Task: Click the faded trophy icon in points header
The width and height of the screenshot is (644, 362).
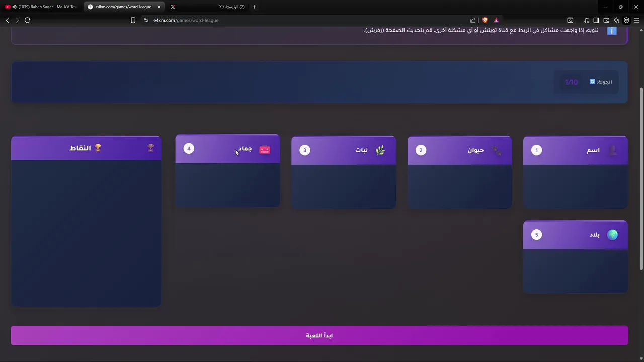Action: [150, 148]
